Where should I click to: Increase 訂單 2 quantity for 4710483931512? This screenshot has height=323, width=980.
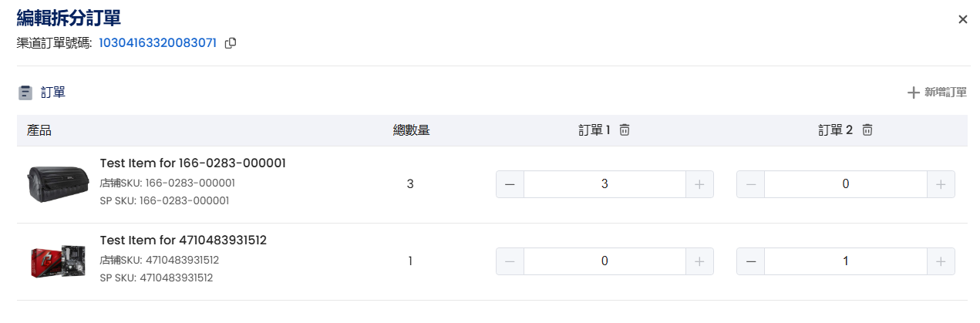(941, 261)
